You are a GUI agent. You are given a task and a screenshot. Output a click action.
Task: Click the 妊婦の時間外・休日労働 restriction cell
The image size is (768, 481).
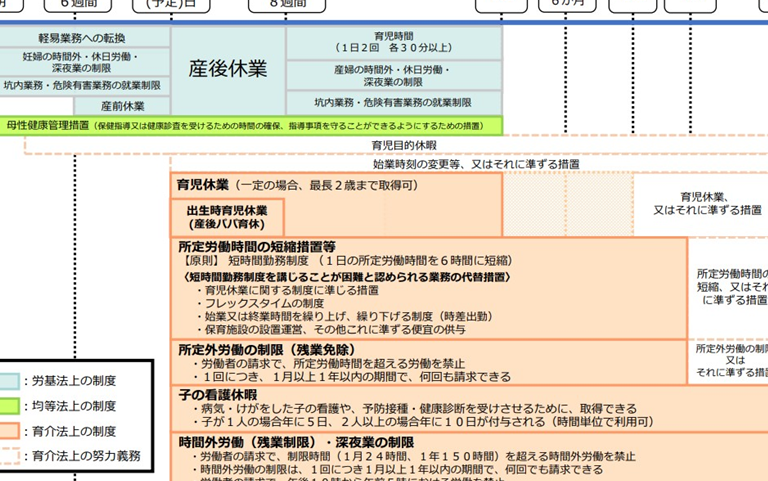tap(85, 63)
